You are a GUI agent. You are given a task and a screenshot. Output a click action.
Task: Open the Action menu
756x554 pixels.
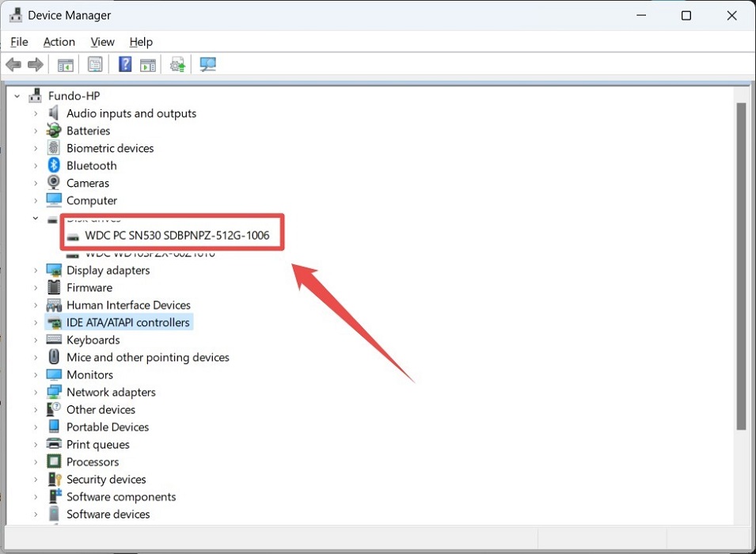click(59, 42)
